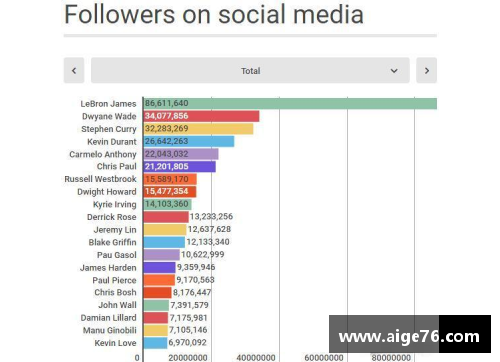The height and width of the screenshot is (362, 500).
Task: Click the chevron arrow inside the Total dropdown
Action: 394,71
